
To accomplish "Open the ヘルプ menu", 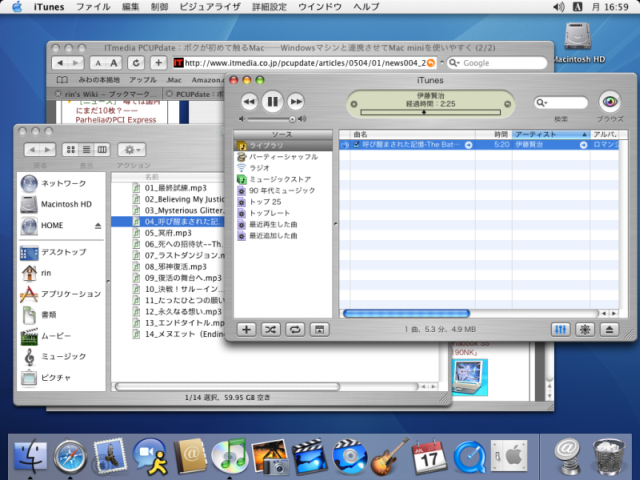I will [366, 7].
